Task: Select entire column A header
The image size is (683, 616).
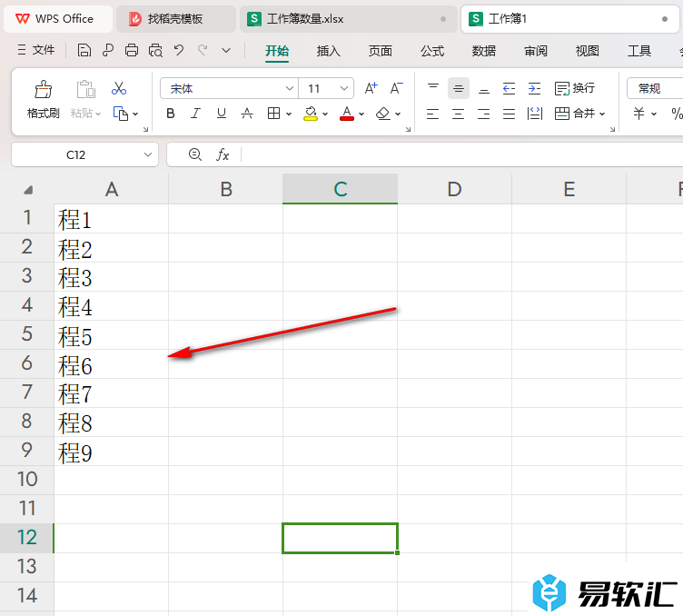Action: [x=112, y=189]
